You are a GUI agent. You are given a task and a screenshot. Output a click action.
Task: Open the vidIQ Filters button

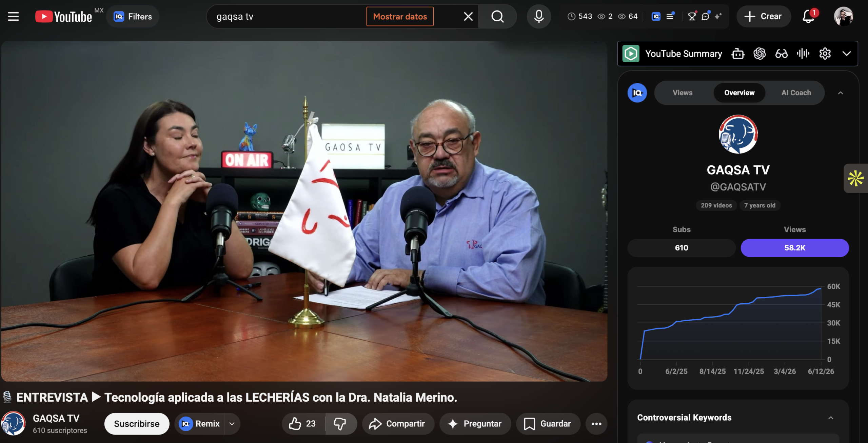coord(133,16)
